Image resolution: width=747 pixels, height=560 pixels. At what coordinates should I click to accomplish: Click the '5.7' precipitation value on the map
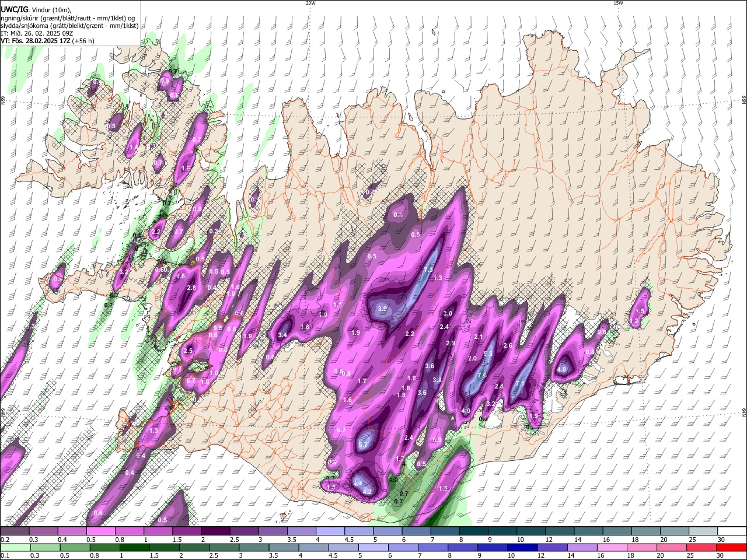point(363,444)
